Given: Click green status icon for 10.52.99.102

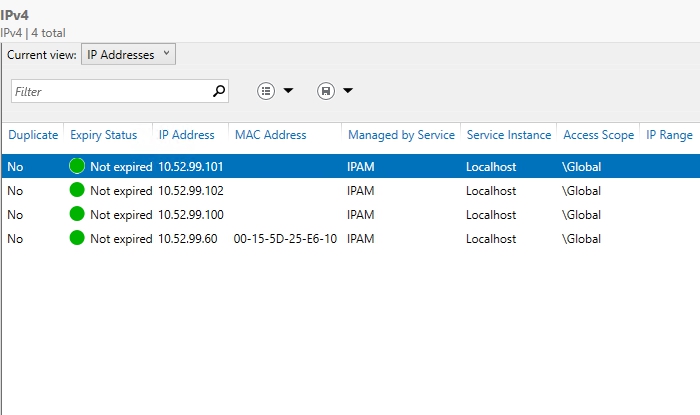Looking at the screenshot, I should click(x=77, y=190).
